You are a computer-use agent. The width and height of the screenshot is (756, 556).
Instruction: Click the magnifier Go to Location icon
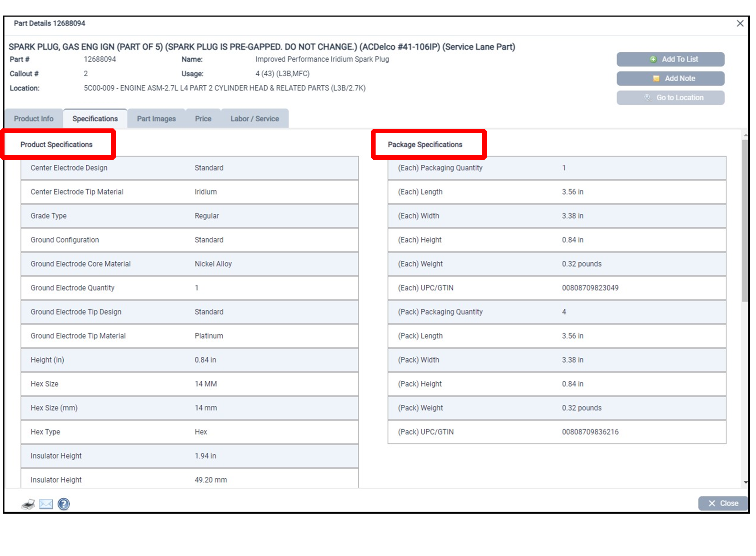[x=648, y=98]
